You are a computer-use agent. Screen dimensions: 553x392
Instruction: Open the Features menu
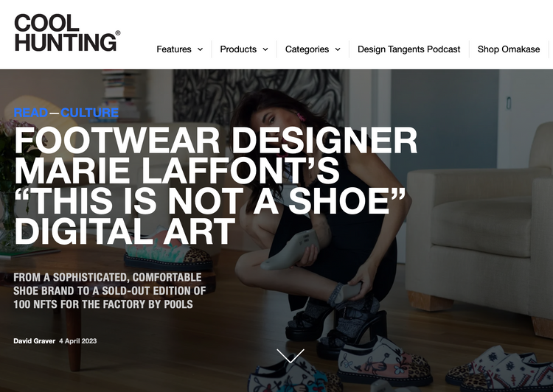point(174,49)
